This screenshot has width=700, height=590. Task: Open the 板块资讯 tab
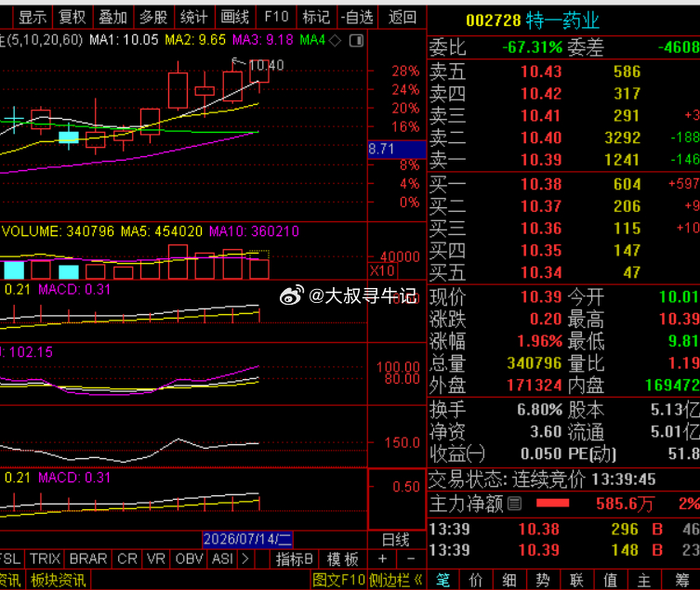pyautogui.click(x=58, y=580)
